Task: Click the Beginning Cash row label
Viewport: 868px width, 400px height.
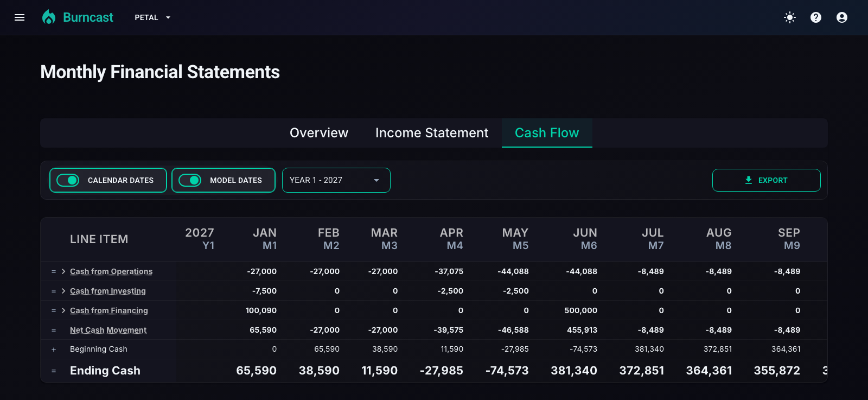Action: (99, 349)
